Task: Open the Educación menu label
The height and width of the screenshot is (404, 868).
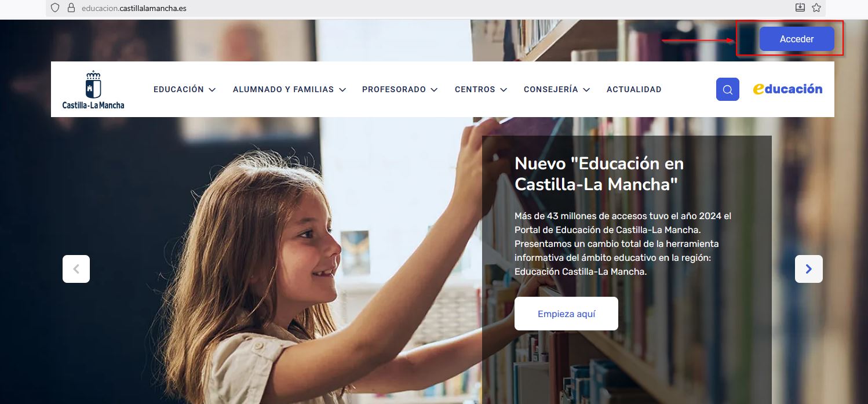Action: [x=178, y=89]
